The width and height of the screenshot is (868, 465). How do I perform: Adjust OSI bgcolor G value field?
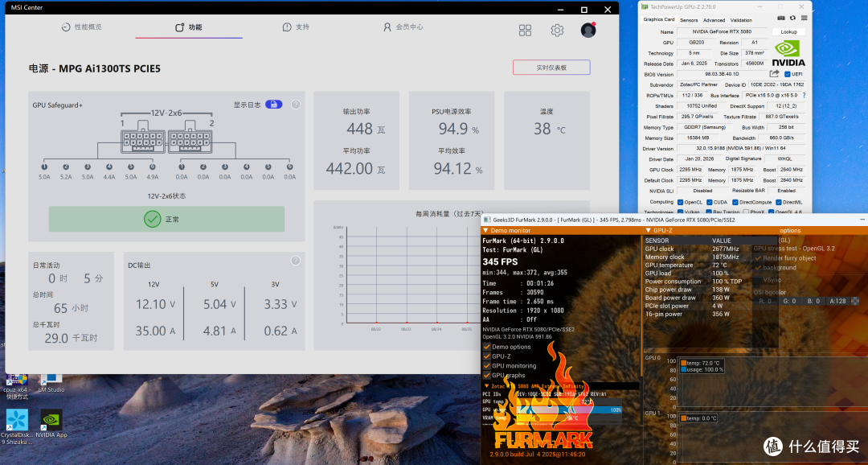(790, 301)
